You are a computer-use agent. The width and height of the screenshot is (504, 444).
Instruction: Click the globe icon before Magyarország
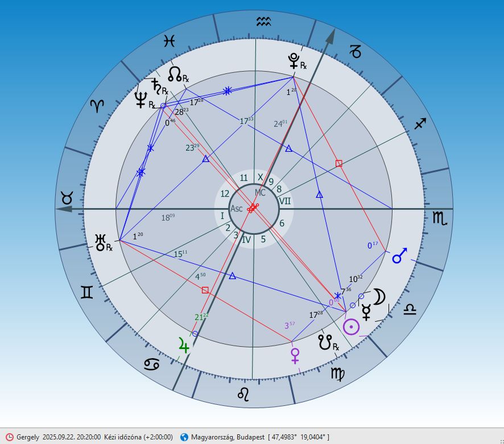(184, 437)
